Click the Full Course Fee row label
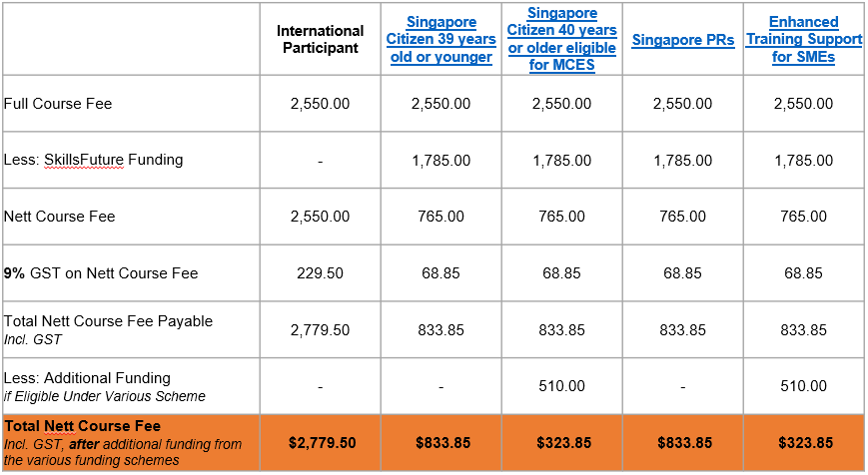Image resolution: width=868 pixels, height=475 pixels. (x=58, y=104)
